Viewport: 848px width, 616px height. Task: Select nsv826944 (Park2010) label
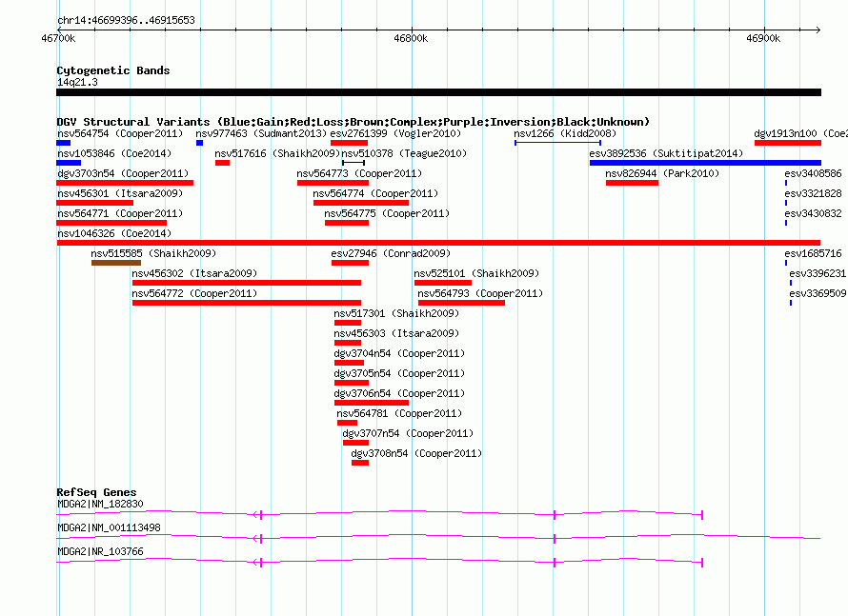(662, 173)
